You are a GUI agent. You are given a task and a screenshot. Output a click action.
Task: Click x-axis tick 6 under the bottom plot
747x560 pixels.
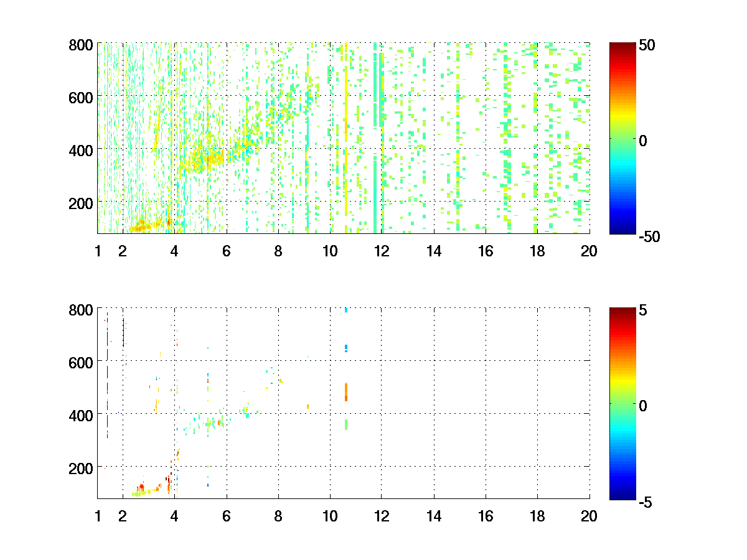tap(227, 516)
